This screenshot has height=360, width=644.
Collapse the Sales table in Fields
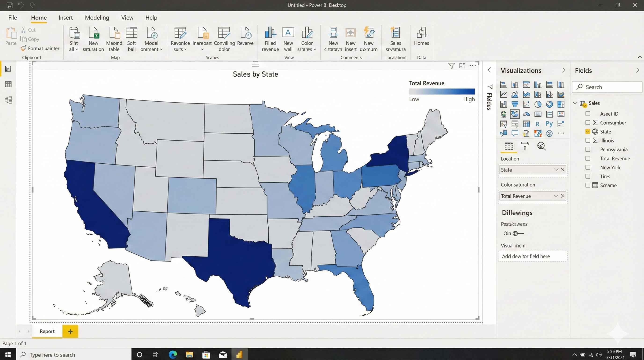tap(575, 103)
